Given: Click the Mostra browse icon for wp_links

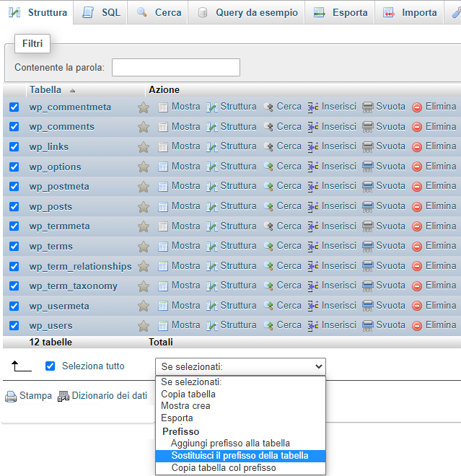Looking at the screenshot, I should point(163,146).
